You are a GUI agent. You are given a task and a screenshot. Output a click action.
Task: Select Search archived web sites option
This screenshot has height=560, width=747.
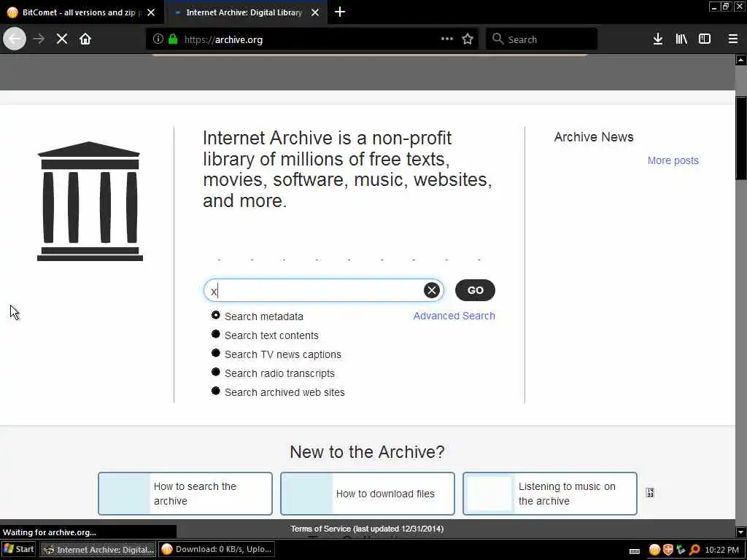tap(215, 391)
